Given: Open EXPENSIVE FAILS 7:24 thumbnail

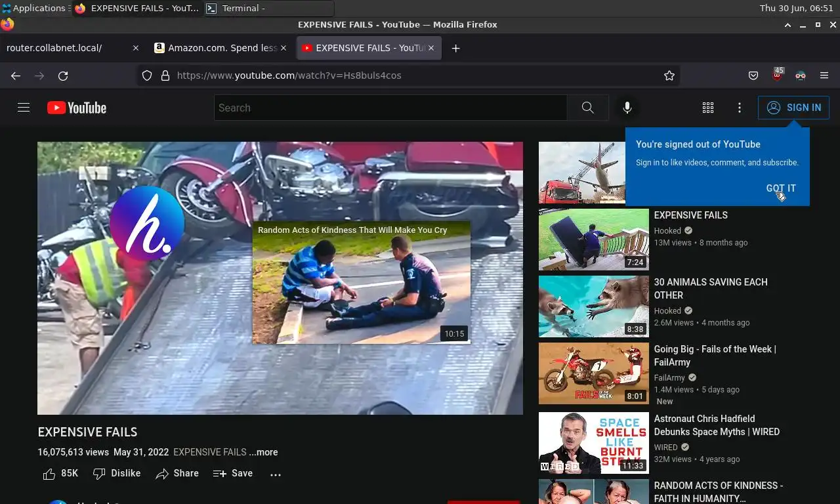Looking at the screenshot, I should click(x=594, y=240).
